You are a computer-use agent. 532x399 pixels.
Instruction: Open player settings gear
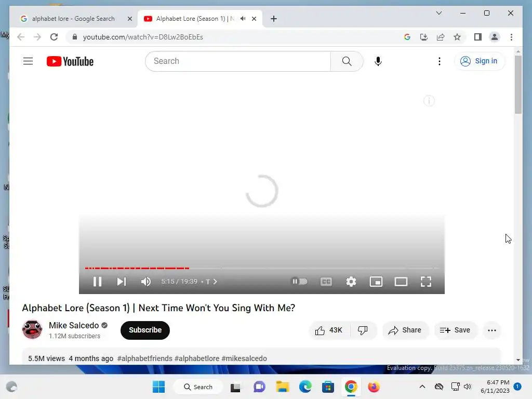[351, 282]
